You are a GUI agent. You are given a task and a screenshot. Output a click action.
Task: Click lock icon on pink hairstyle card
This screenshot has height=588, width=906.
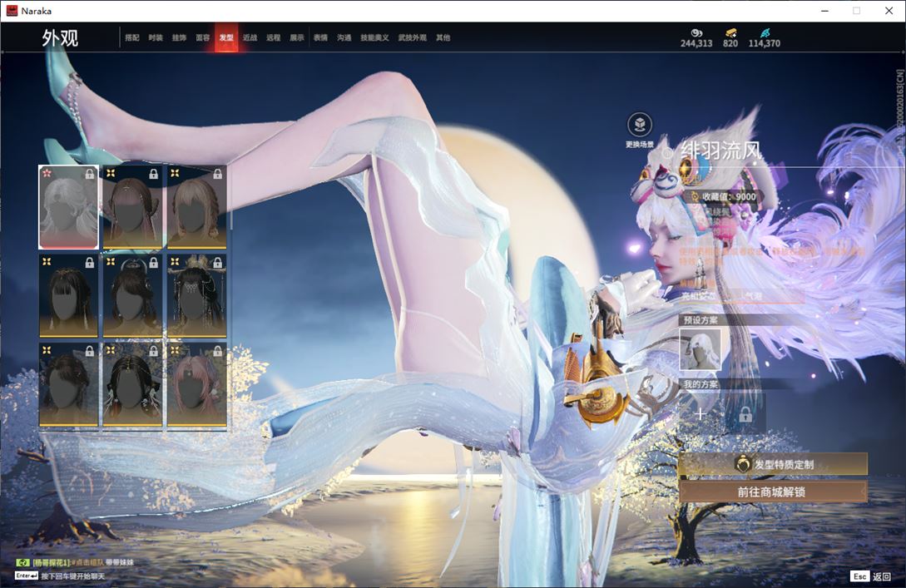217,351
